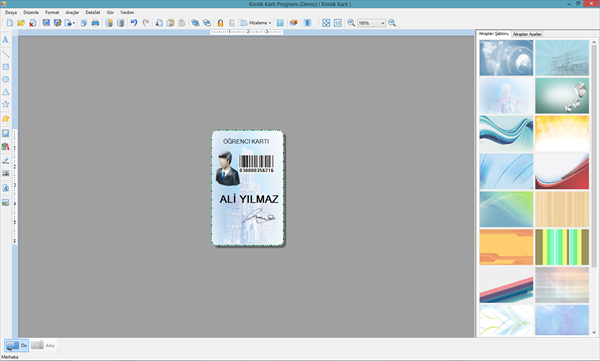Undo the last action
This screenshot has height=361, width=600.
point(134,23)
